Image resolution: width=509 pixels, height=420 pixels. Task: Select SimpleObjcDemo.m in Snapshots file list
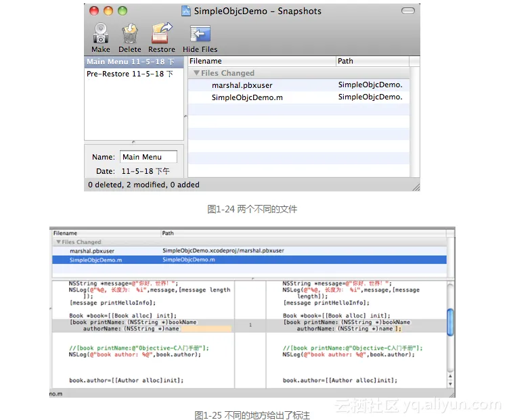298,97
